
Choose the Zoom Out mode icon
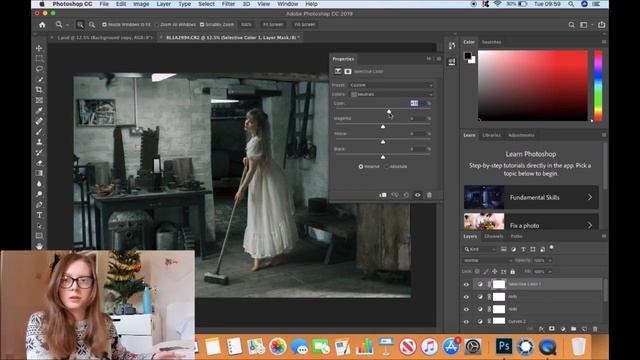click(92, 24)
